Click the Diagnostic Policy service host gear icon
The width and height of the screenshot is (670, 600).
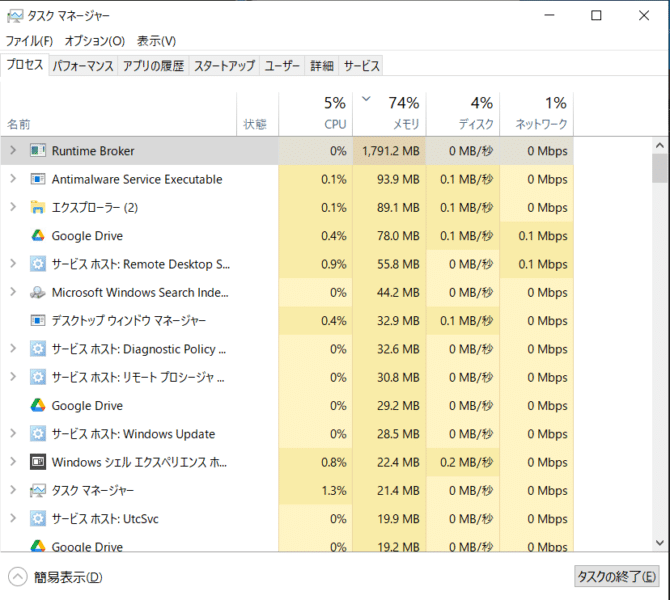coord(38,349)
